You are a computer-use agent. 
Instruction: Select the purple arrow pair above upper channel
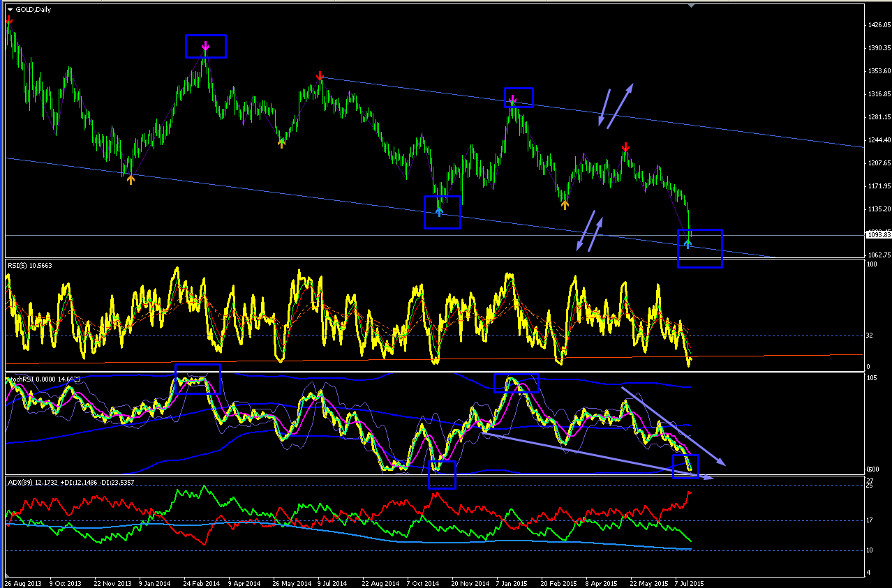click(616, 105)
